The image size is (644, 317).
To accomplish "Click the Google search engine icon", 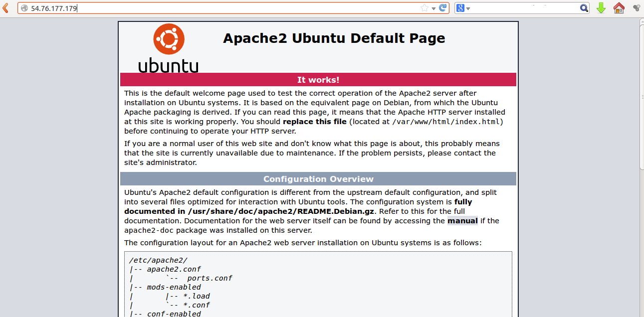I will [460, 8].
